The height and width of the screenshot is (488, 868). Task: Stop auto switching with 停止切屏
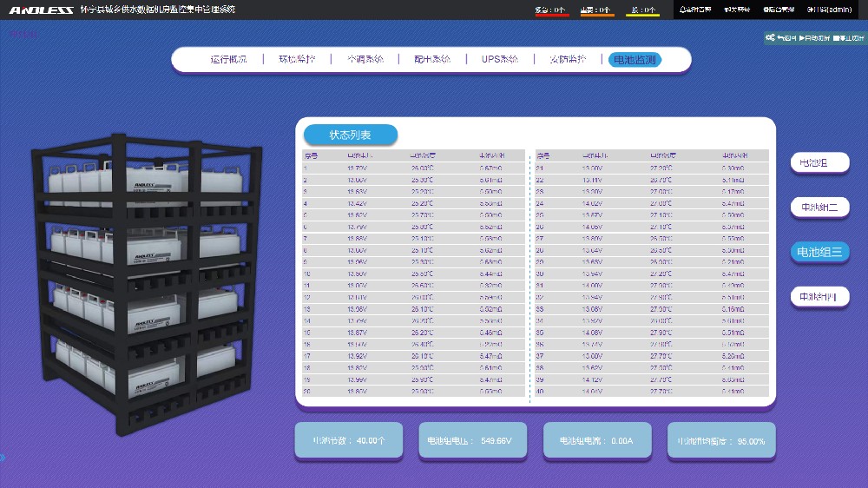[x=848, y=38]
